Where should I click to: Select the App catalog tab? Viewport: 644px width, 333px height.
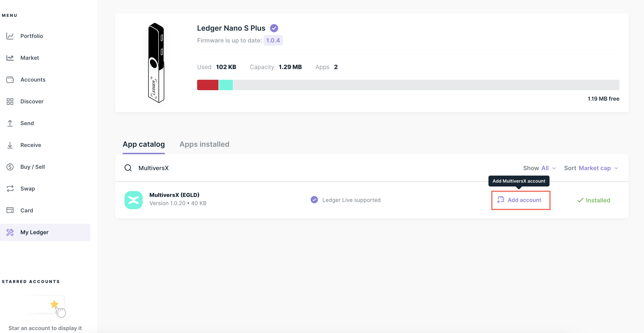click(144, 144)
